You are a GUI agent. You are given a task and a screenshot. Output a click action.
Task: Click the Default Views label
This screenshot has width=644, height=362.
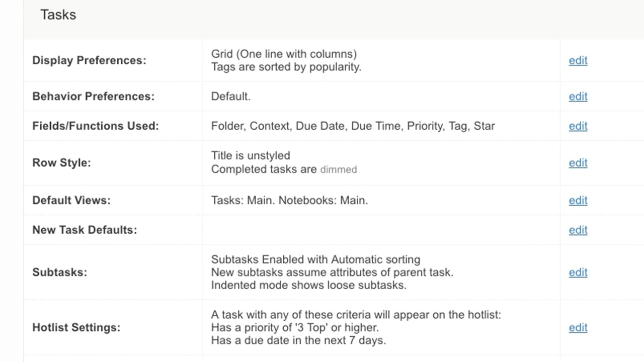[x=71, y=200]
